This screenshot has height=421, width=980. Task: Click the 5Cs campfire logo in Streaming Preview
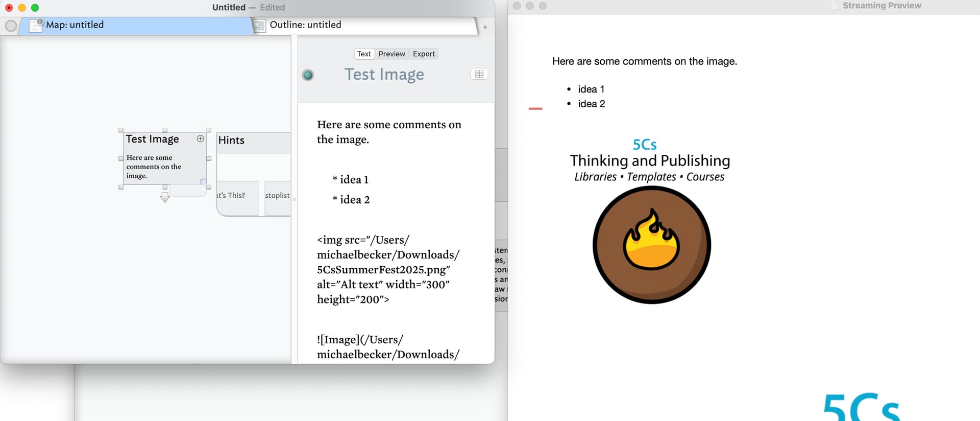[x=652, y=245]
